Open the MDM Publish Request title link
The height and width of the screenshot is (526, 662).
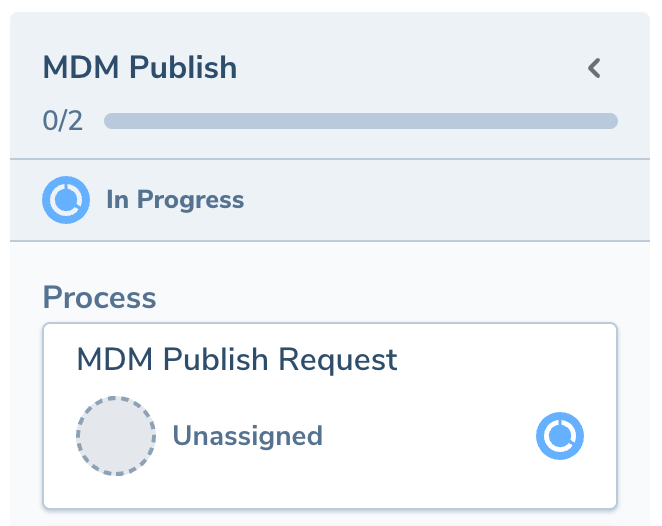pyautogui.click(x=237, y=359)
